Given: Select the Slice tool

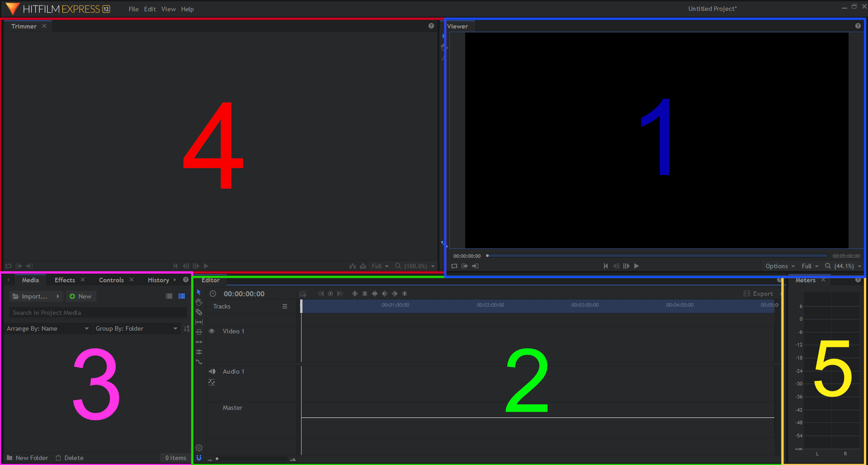Looking at the screenshot, I should tap(199, 312).
